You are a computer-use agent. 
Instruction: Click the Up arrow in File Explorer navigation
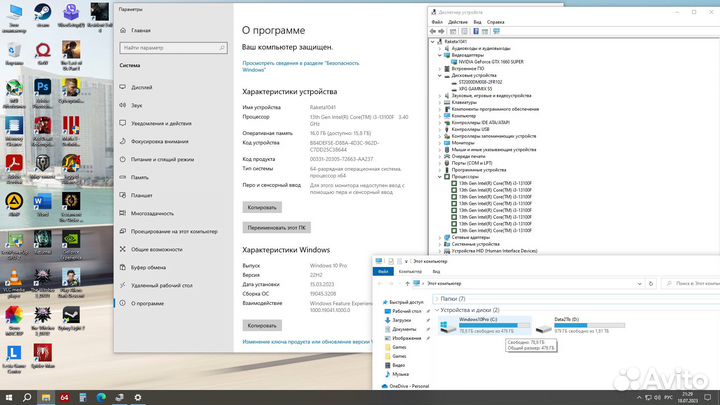pos(407,284)
